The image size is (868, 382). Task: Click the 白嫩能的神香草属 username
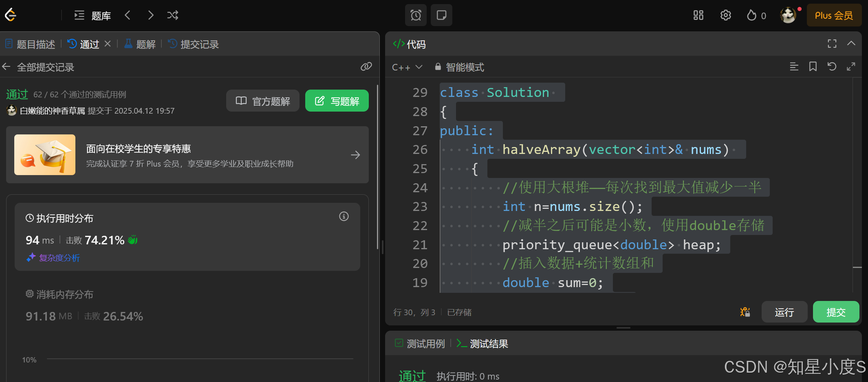(x=53, y=111)
